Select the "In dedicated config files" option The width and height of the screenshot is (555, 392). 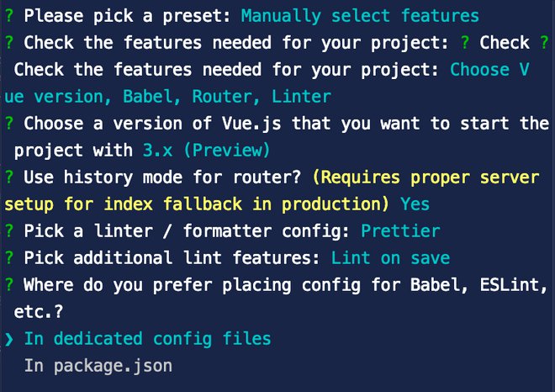(x=147, y=339)
